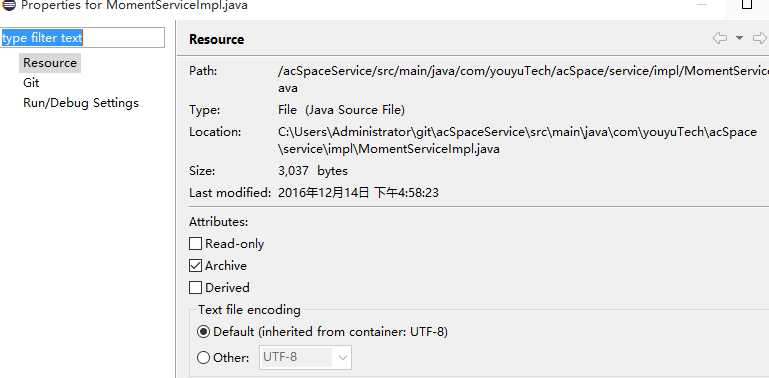
Task: Open the UTF-8 encoding combo box
Action: [x=305, y=357]
